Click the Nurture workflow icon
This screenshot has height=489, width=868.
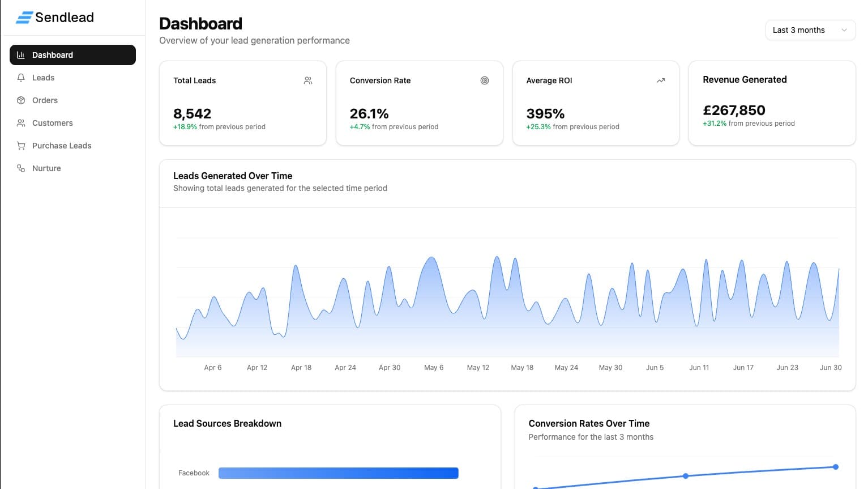click(x=21, y=168)
